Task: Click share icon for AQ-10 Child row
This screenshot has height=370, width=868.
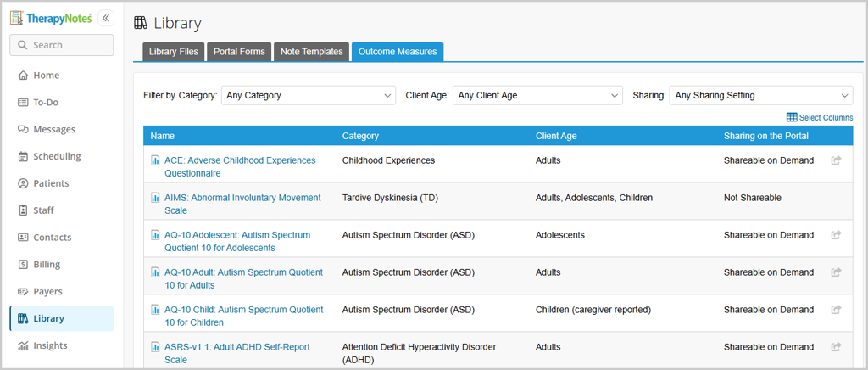Action: [836, 310]
